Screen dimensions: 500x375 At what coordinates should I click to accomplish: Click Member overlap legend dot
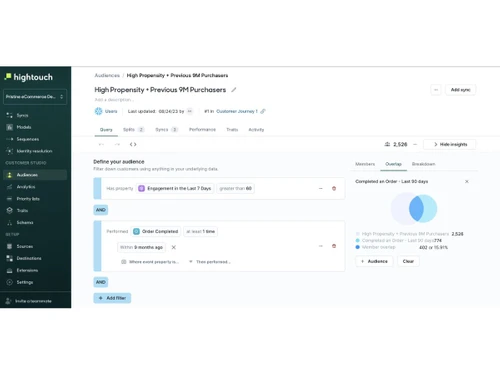(x=358, y=247)
